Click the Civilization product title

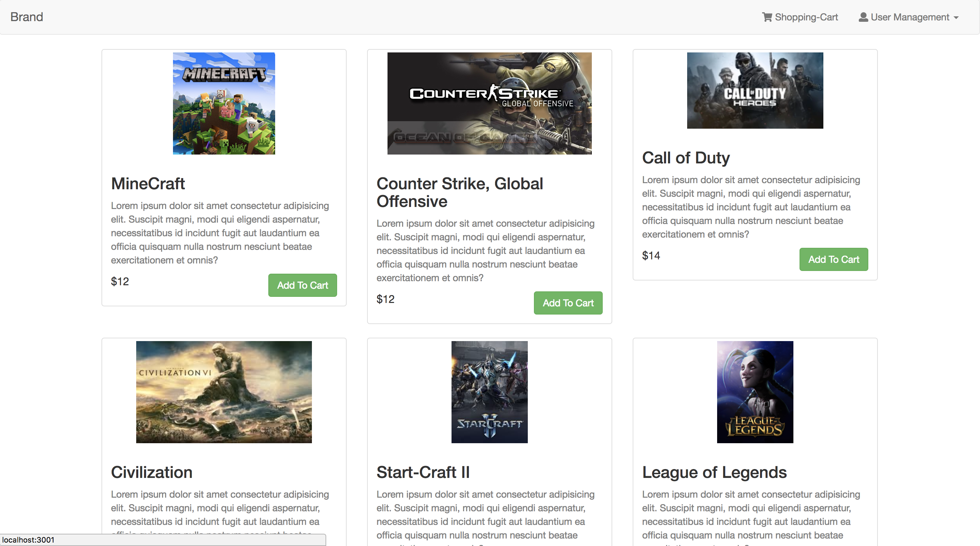coord(152,472)
